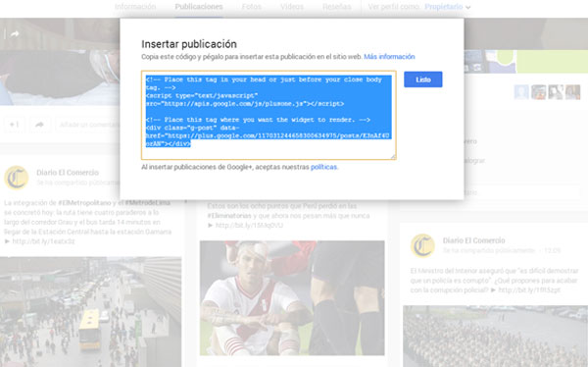The image size is (588, 367).
Task: Click the fourth follower avatar thumbnail
Action: (x=573, y=92)
